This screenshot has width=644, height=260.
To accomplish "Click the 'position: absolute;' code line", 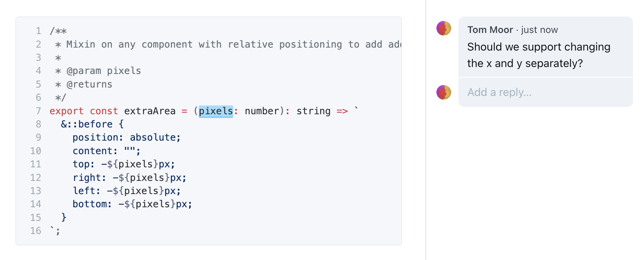I will 126,137.
